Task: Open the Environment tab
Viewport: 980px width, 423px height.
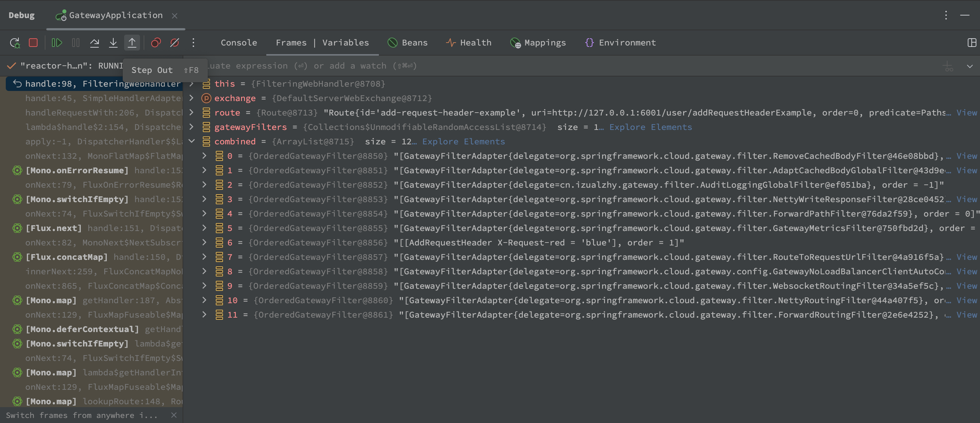Action: [x=621, y=43]
